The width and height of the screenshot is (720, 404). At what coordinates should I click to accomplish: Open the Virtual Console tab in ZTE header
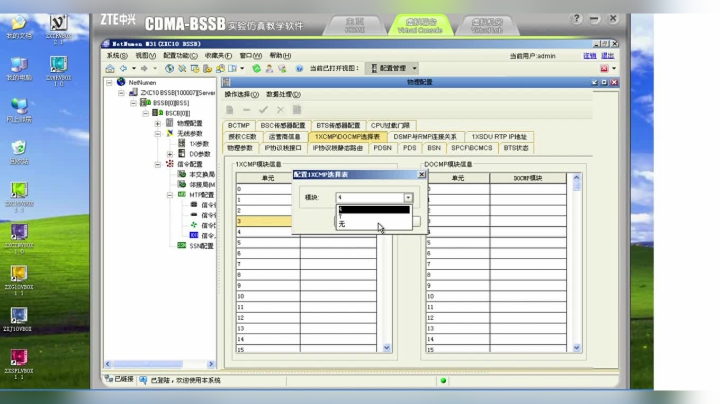[x=420, y=26]
